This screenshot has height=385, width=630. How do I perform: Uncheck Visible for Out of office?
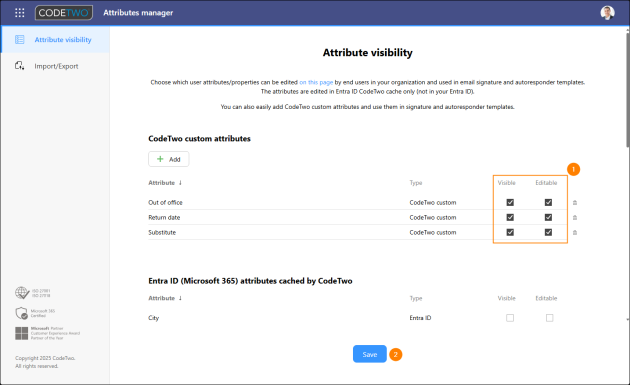[510, 202]
